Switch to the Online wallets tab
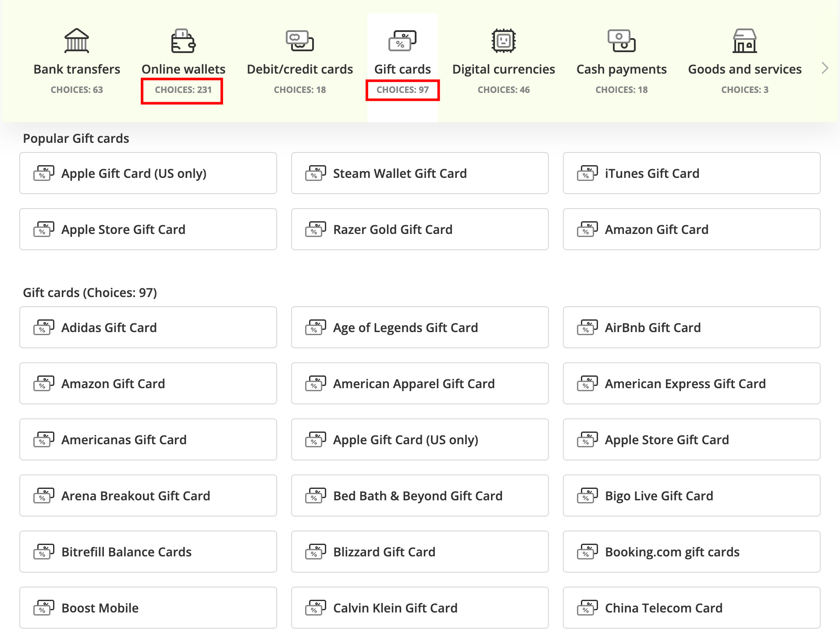840x637 pixels. click(183, 69)
